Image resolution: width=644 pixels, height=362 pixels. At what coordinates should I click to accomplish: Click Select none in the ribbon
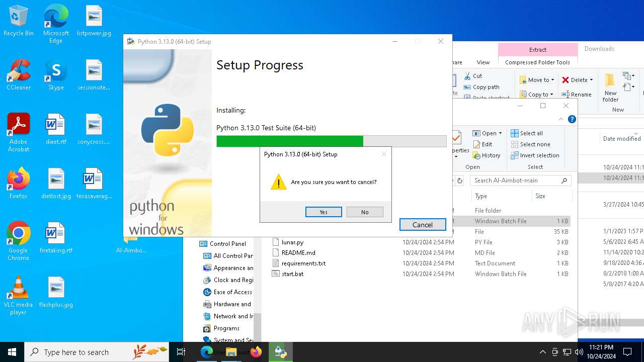click(x=531, y=144)
